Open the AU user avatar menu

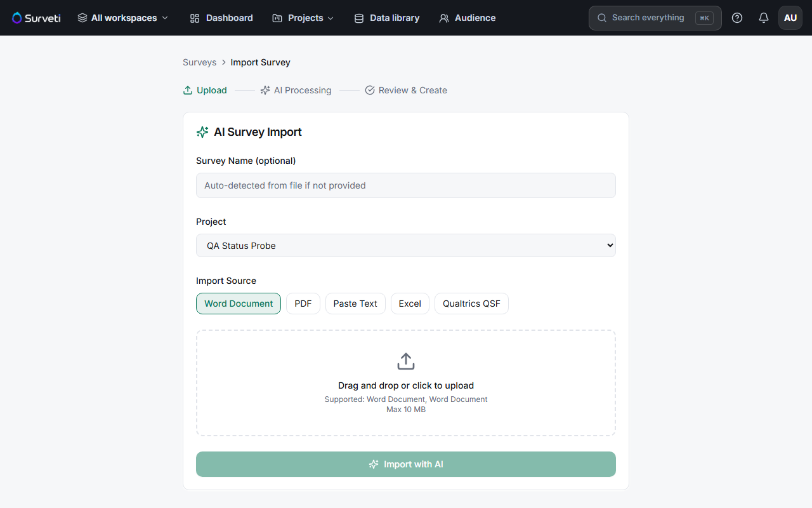tap(790, 18)
